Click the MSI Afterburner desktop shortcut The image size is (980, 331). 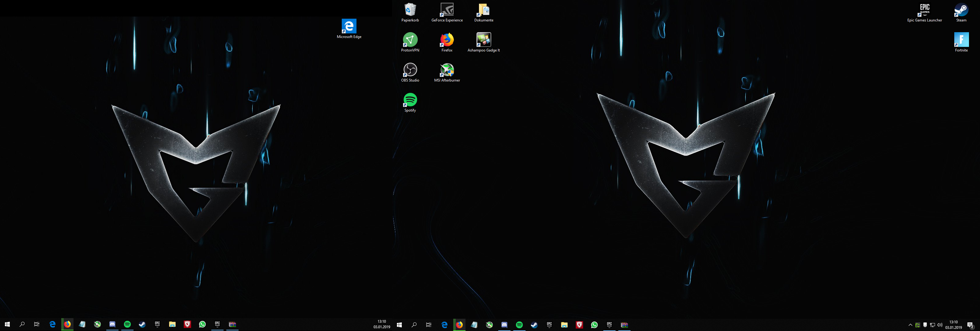pos(447,71)
